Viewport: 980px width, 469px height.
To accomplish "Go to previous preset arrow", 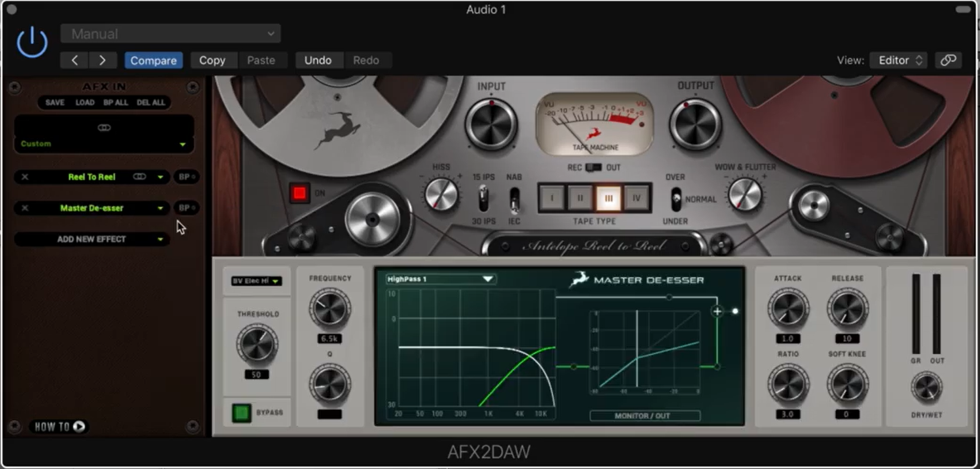I will click(x=74, y=60).
